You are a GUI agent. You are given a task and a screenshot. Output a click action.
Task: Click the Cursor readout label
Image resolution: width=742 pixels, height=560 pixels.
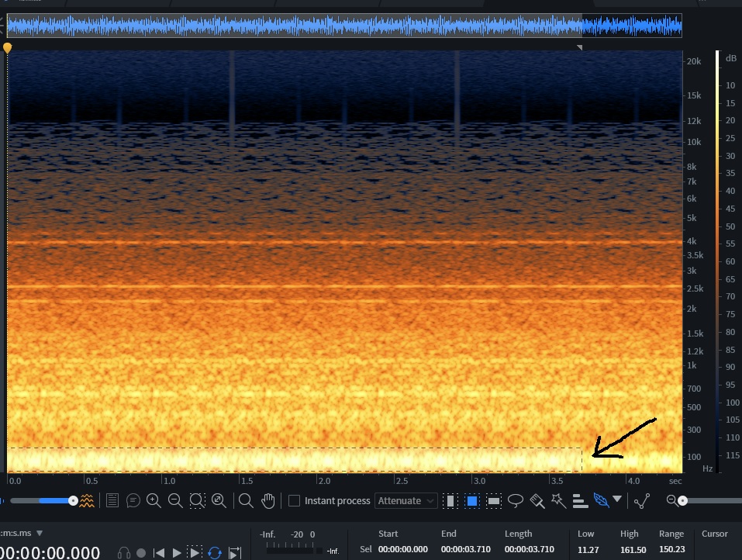point(714,534)
